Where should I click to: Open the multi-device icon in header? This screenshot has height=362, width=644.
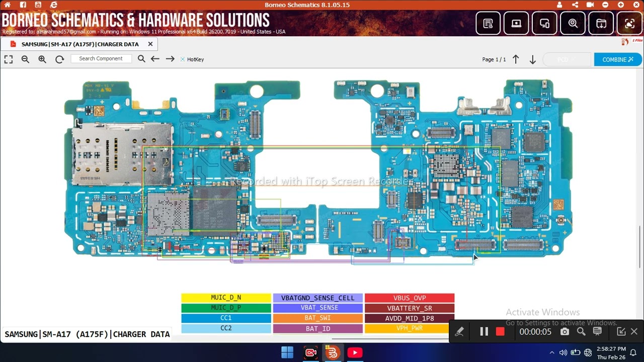544,23
